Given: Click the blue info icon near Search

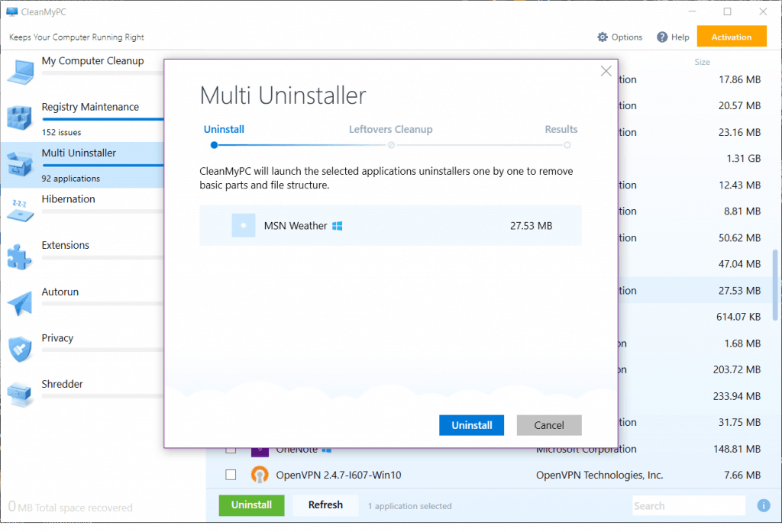Looking at the screenshot, I should (x=763, y=505).
